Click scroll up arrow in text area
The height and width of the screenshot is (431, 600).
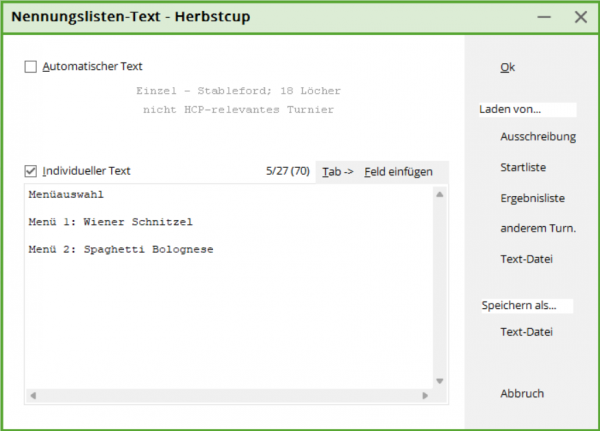click(440, 194)
